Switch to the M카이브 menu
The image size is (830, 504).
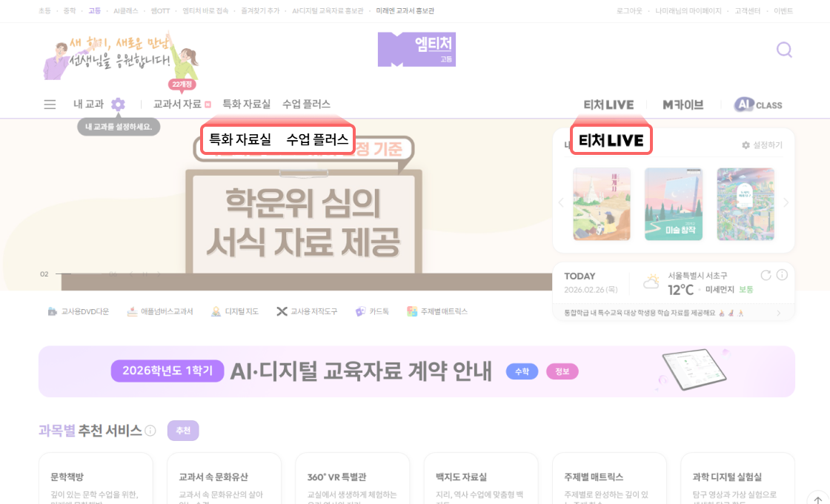(x=683, y=105)
